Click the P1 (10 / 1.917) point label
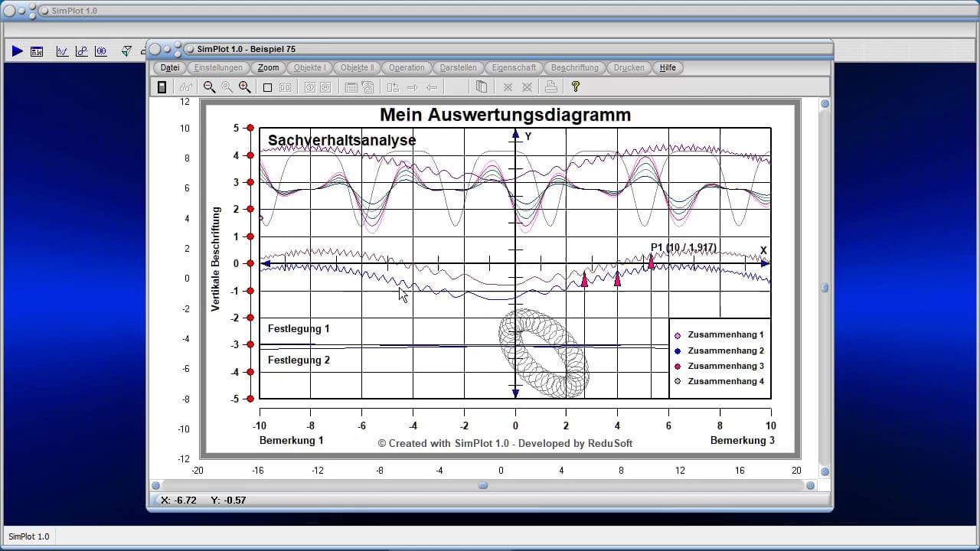Screen dimensions: 980x551 coord(684,247)
